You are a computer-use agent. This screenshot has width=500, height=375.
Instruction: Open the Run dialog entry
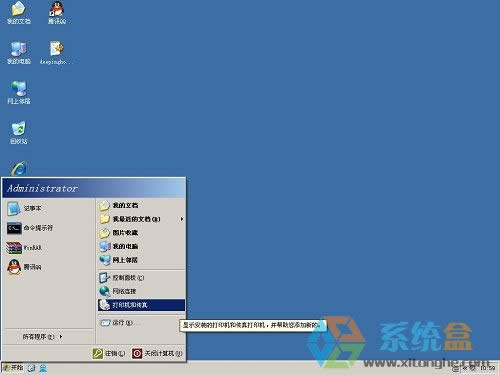coord(141,323)
